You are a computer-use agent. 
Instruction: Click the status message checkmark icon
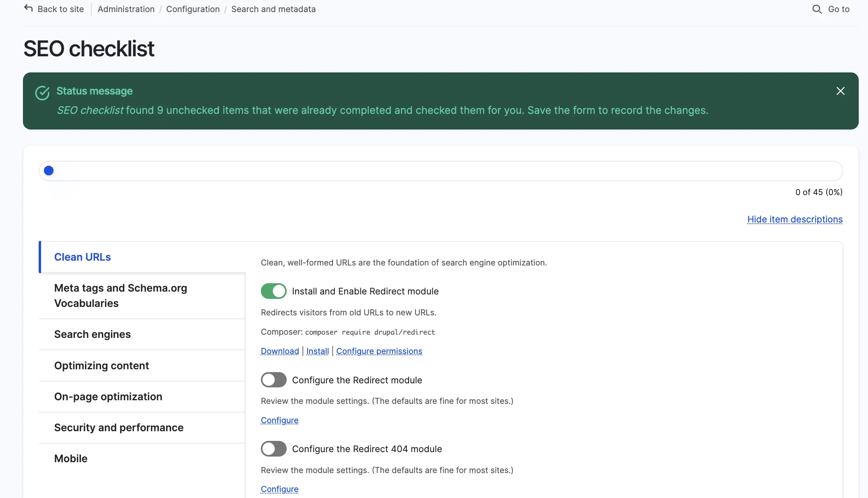(x=42, y=93)
